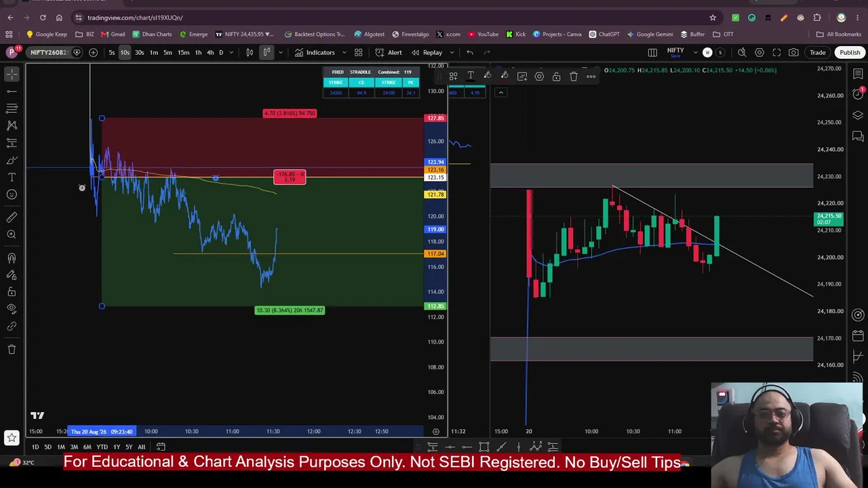Open the Trade panel
Image resolution: width=868 pixels, height=488 pixels.
(x=817, y=52)
